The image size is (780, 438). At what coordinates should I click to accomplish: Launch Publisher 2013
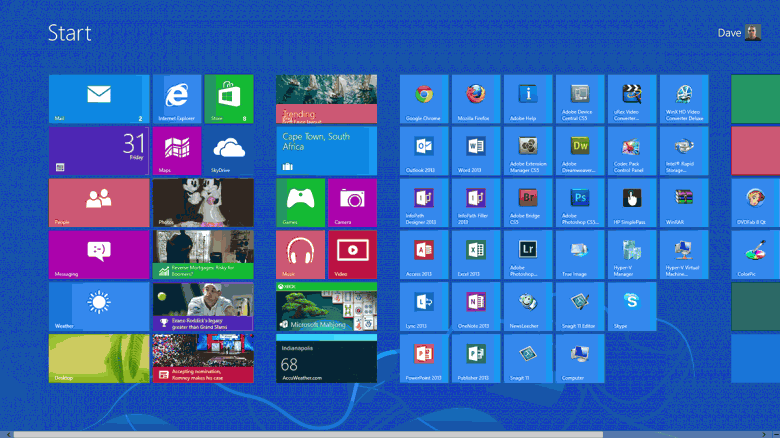[x=476, y=358]
